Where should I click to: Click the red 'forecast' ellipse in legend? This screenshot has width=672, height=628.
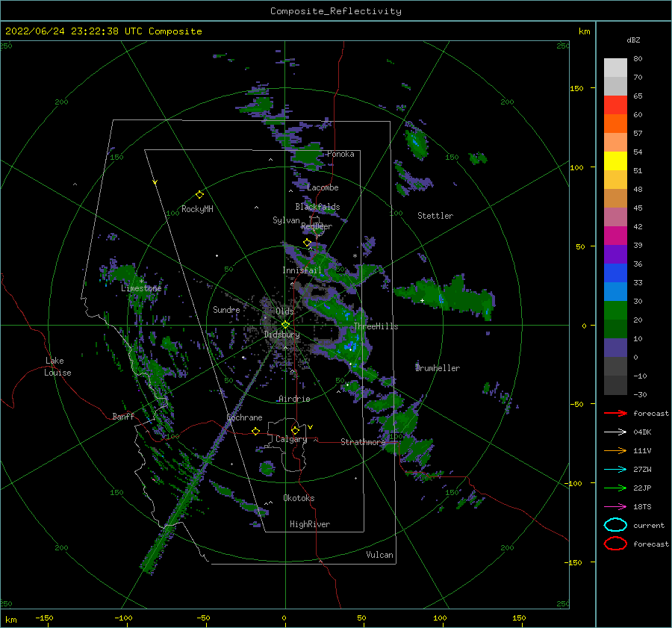pos(615,544)
